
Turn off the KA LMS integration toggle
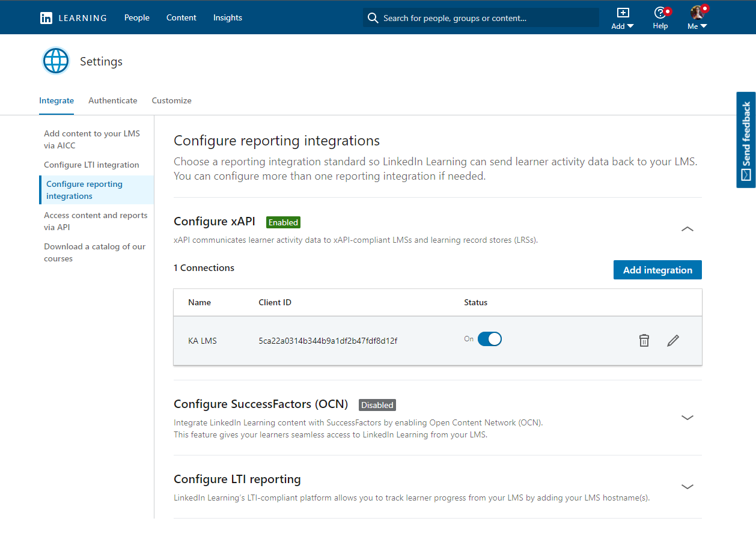pos(489,338)
